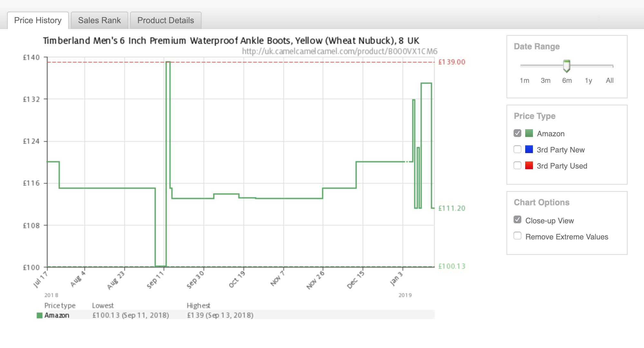Open the Product Details tab

166,20
